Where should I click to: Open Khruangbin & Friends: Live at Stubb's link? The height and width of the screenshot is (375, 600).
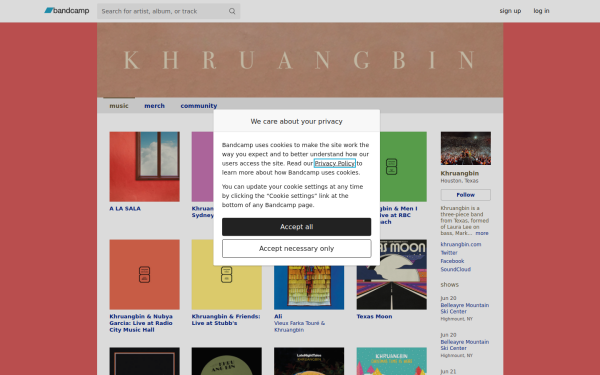coord(226,320)
